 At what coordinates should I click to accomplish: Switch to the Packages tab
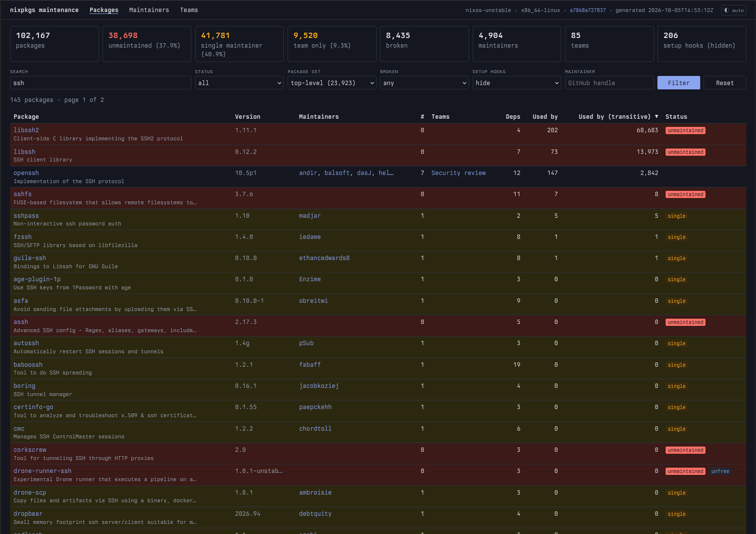[x=104, y=10]
